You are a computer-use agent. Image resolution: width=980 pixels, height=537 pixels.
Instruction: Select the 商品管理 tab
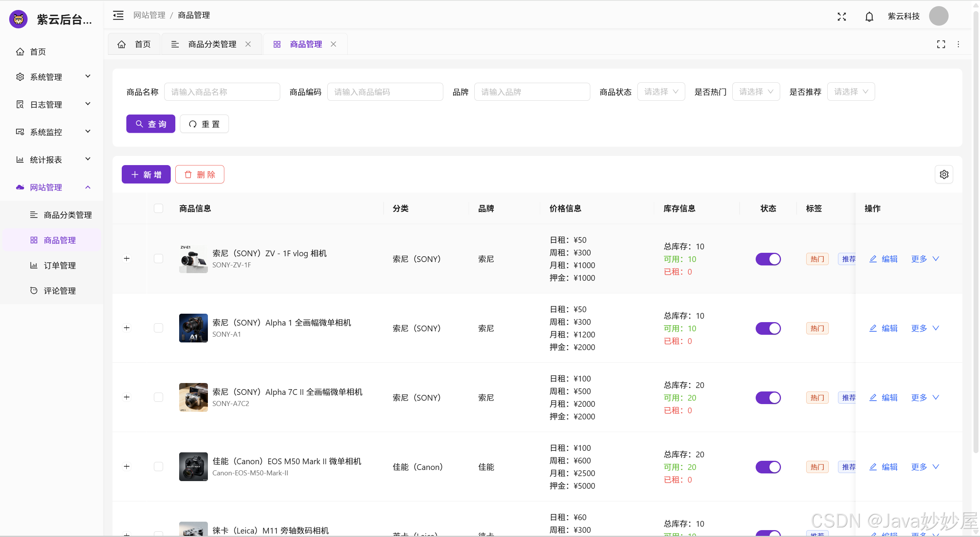305,44
